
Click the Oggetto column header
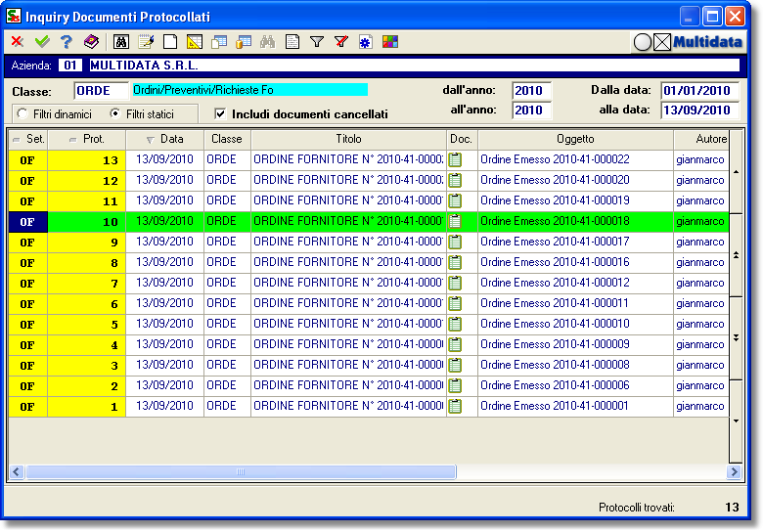pyautogui.click(x=575, y=139)
